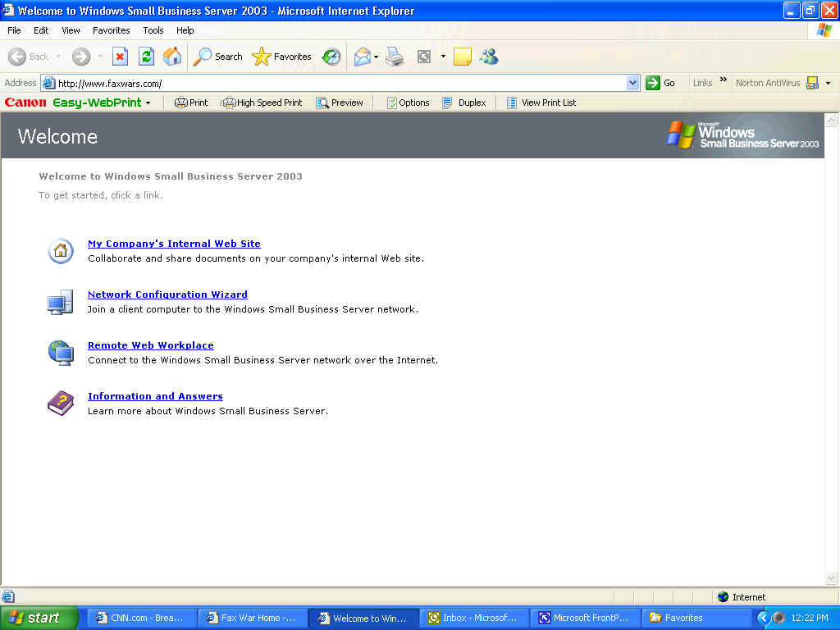The height and width of the screenshot is (630, 840).
Task: Switch to Inbox Microsoft Outlook taskbar button
Action: pos(474,618)
